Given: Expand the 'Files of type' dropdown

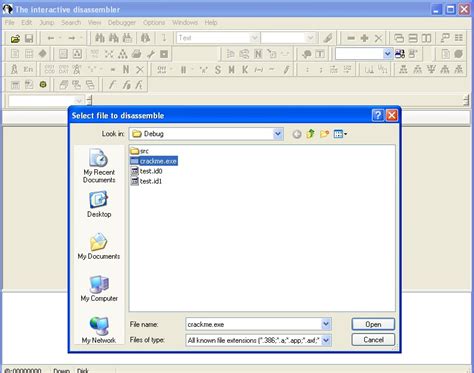Looking at the screenshot, I should [x=326, y=340].
